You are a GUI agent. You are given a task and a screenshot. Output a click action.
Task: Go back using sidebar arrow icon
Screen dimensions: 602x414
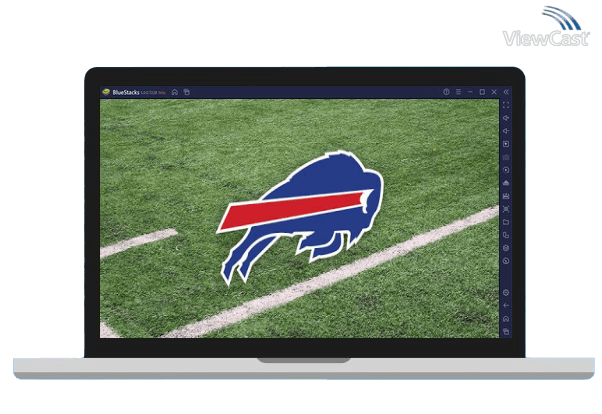506,306
